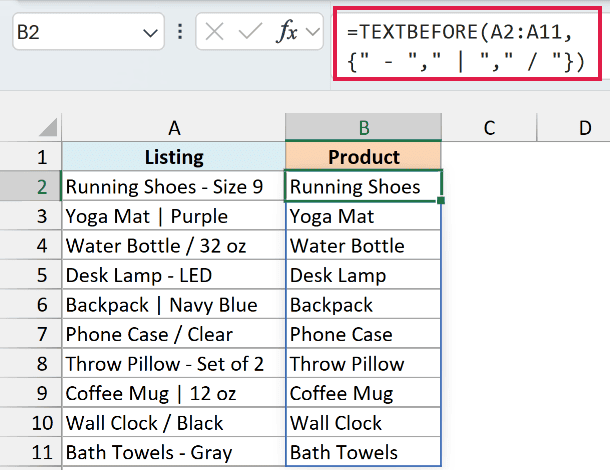Select column C header

489,128
